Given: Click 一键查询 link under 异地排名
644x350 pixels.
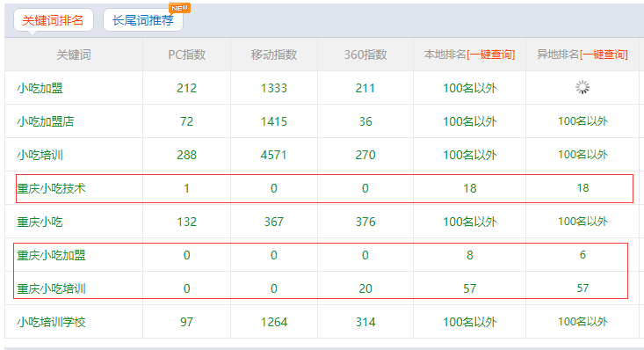Looking at the screenshot, I should (604, 55).
